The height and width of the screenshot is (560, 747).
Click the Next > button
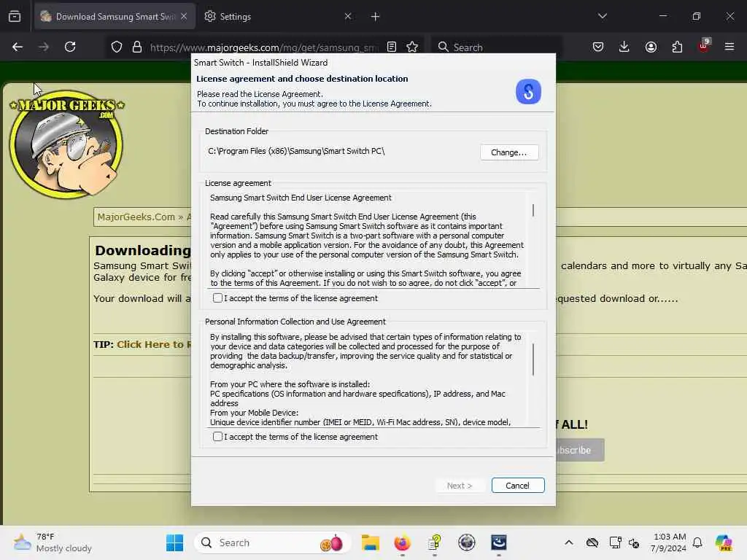[x=460, y=485]
